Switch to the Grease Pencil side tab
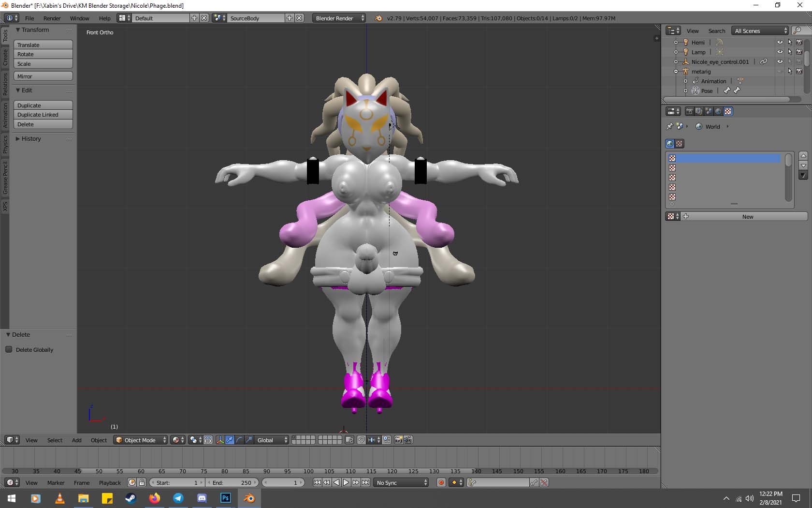The width and height of the screenshot is (812, 508). coord(5,178)
